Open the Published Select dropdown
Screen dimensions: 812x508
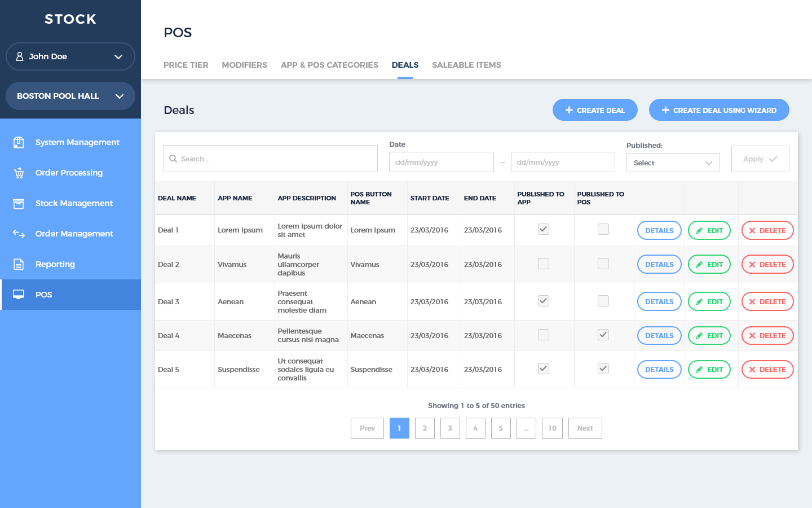point(673,163)
